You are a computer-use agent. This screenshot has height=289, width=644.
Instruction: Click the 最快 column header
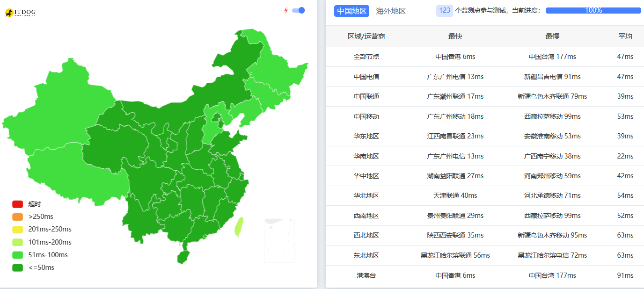point(455,36)
